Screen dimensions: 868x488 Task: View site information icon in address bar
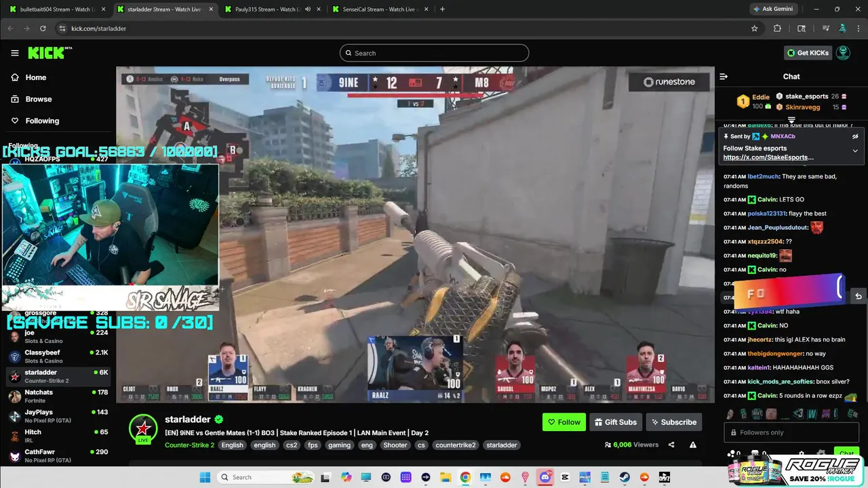62,28
